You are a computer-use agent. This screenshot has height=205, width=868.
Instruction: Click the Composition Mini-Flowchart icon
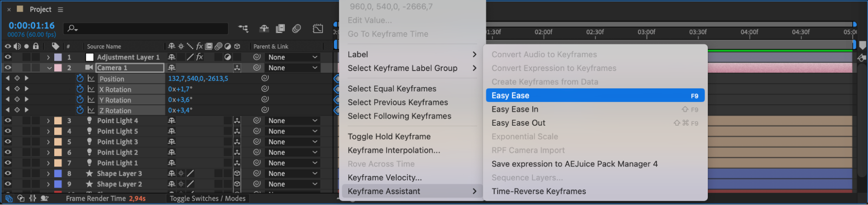pos(243,29)
